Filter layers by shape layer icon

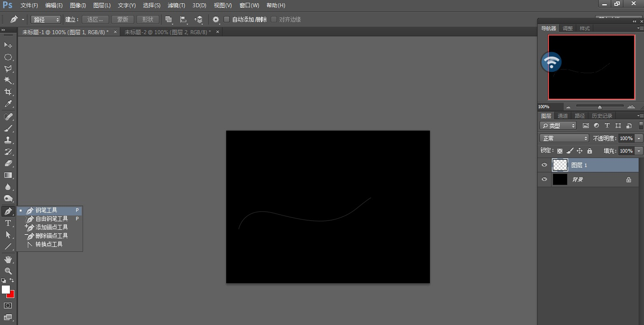pos(618,126)
